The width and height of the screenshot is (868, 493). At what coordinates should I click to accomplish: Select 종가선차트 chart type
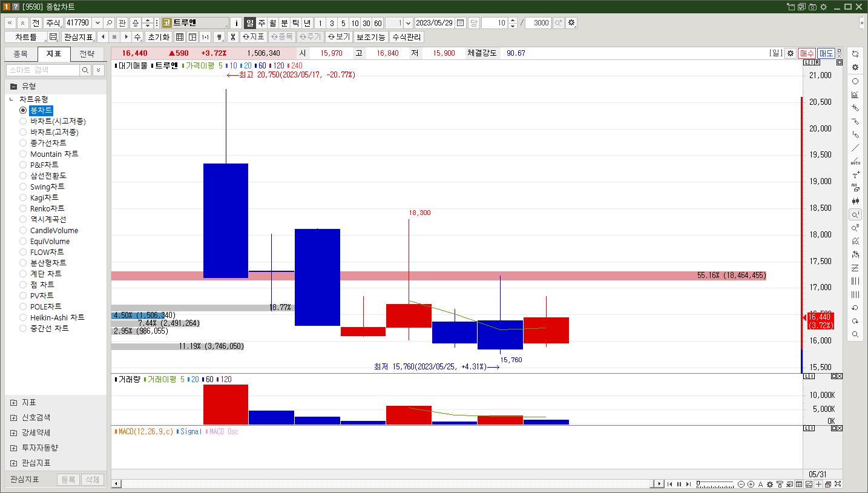23,143
